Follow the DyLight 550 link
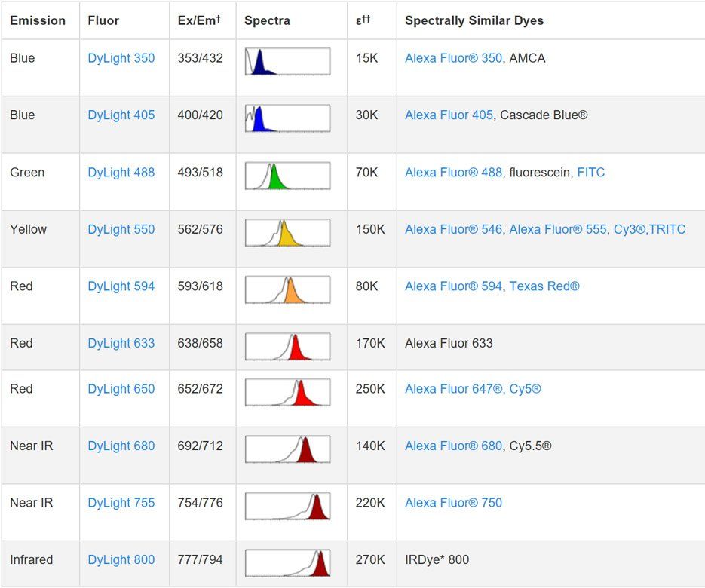 coord(121,229)
